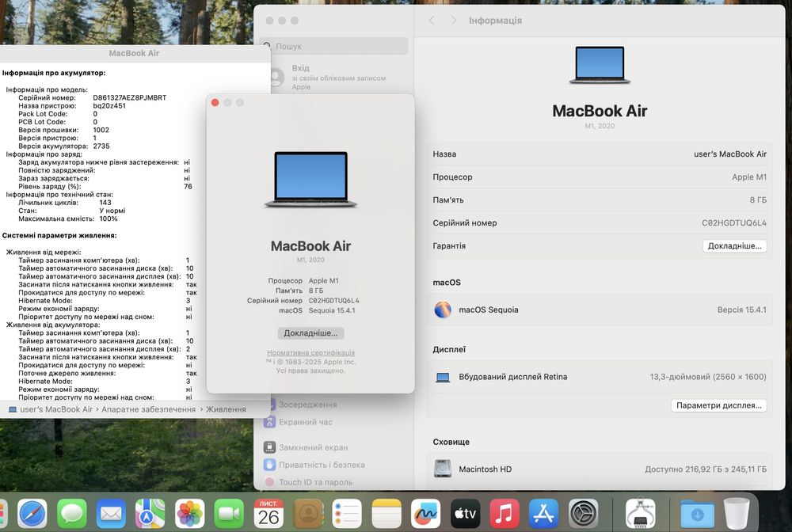This screenshot has width=792, height=532.
Task: Open Safari from the Dock
Action: [x=32, y=513]
